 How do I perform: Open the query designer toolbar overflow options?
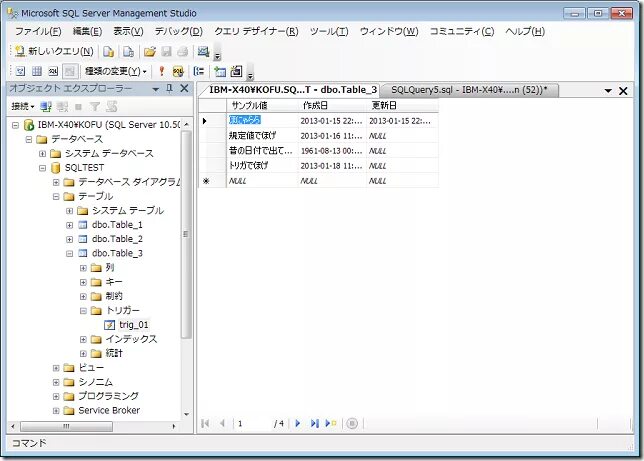click(250, 73)
